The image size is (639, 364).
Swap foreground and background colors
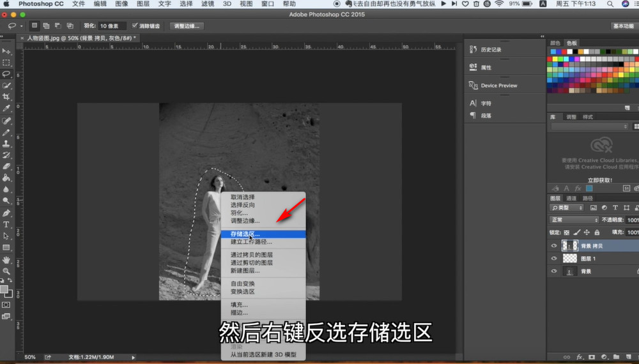[x=10, y=280]
